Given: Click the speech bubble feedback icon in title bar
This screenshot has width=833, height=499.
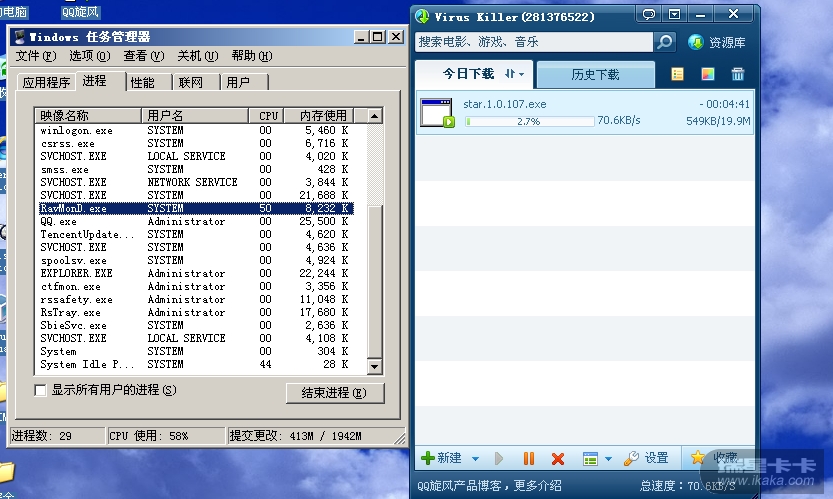Looking at the screenshot, I should click(x=649, y=14).
